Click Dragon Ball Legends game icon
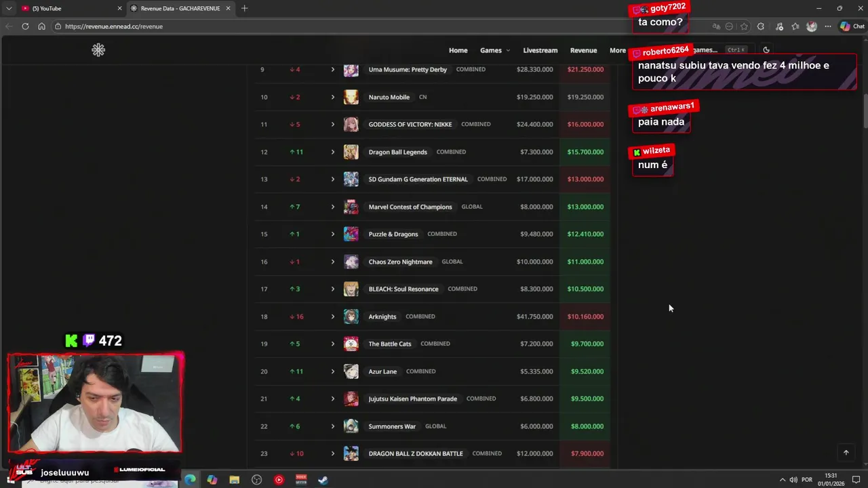Image resolution: width=868 pixels, height=488 pixels. point(351,152)
